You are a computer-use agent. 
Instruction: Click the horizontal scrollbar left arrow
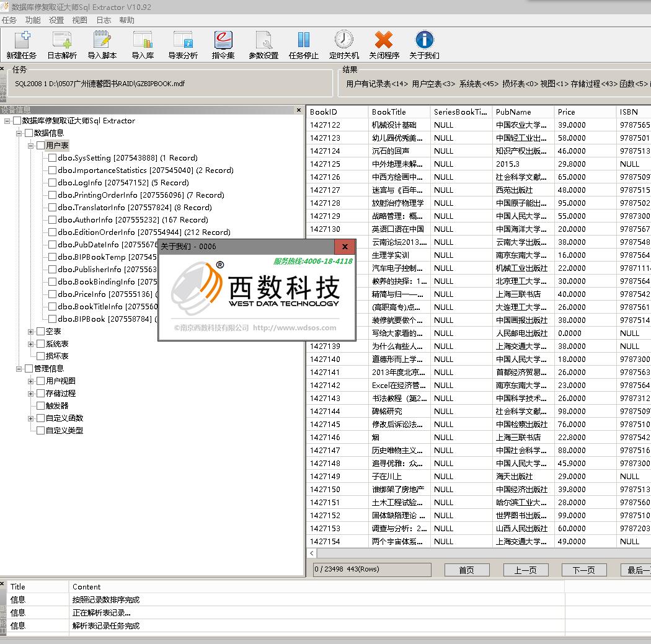pyautogui.click(x=312, y=553)
